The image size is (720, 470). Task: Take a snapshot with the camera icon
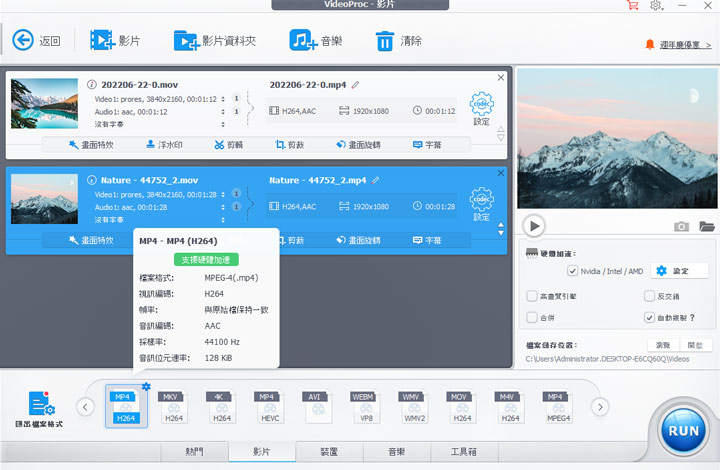pyautogui.click(x=681, y=226)
